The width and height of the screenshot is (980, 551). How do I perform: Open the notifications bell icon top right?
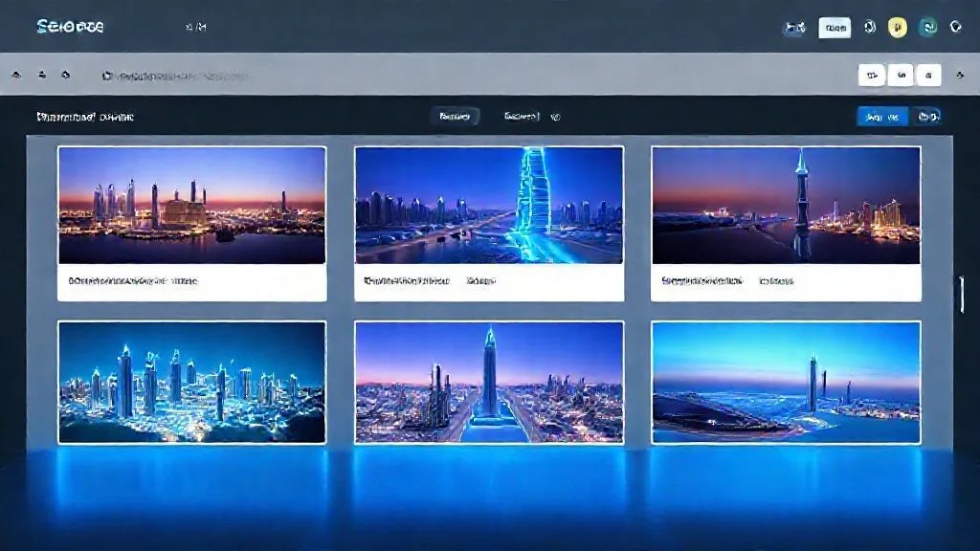870,28
